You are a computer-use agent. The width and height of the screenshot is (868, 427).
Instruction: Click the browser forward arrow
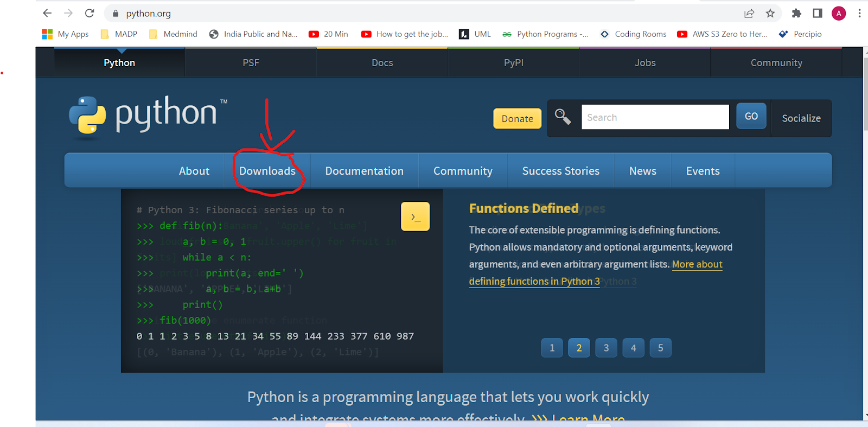68,13
